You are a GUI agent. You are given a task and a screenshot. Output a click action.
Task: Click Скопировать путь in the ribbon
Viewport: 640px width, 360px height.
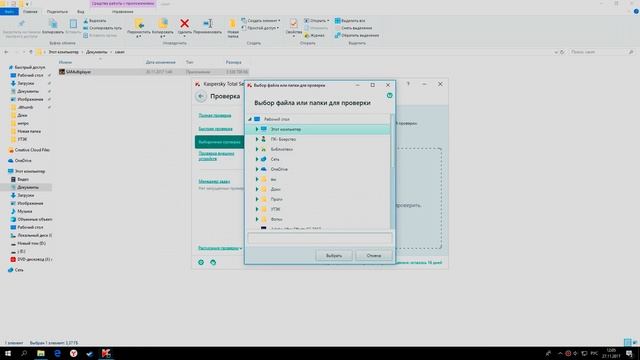(102, 28)
